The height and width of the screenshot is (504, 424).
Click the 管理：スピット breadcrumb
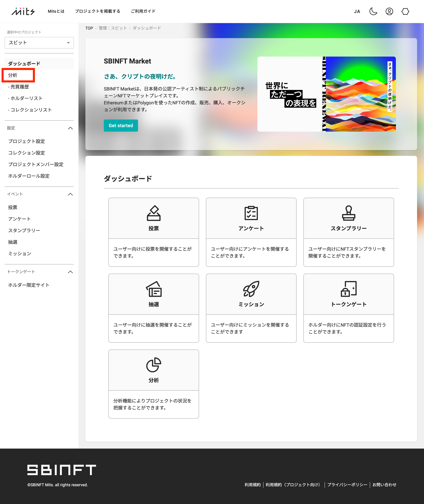113,28
